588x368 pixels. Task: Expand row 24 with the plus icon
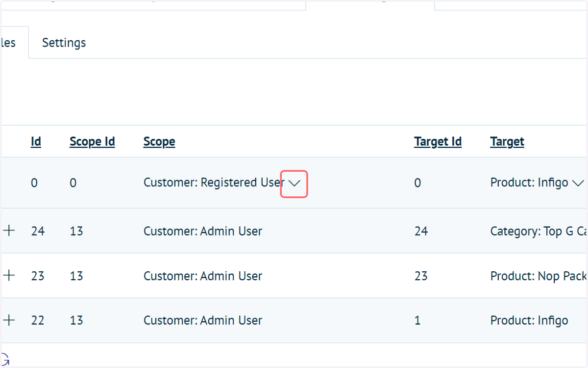click(x=9, y=231)
